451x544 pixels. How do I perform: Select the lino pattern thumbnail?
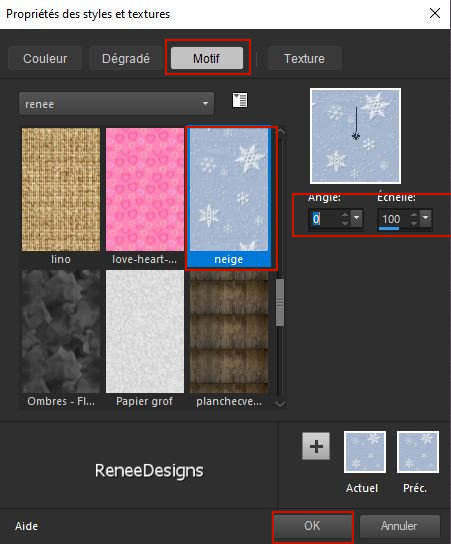[x=61, y=189]
